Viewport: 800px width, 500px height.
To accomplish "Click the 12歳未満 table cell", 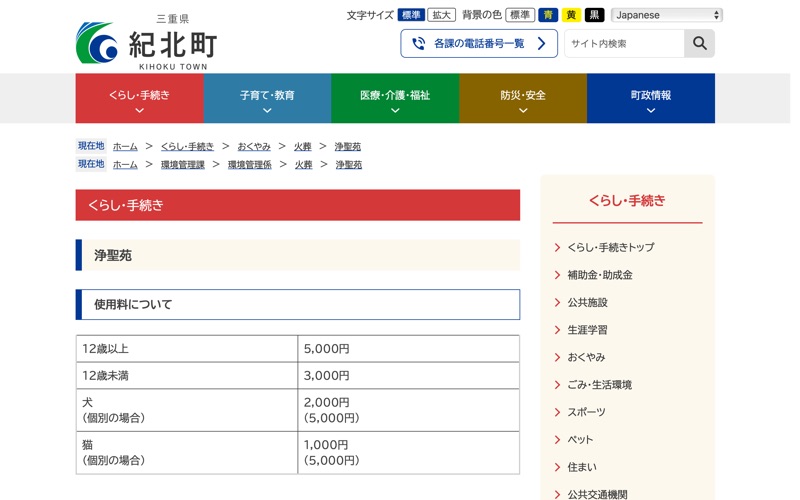I will [x=187, y=376].
